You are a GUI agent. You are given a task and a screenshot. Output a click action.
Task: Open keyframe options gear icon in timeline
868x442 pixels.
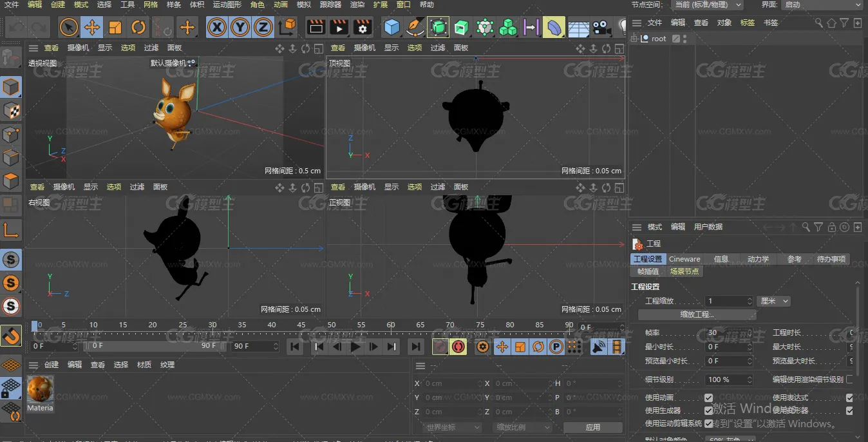tap(482, 347)
